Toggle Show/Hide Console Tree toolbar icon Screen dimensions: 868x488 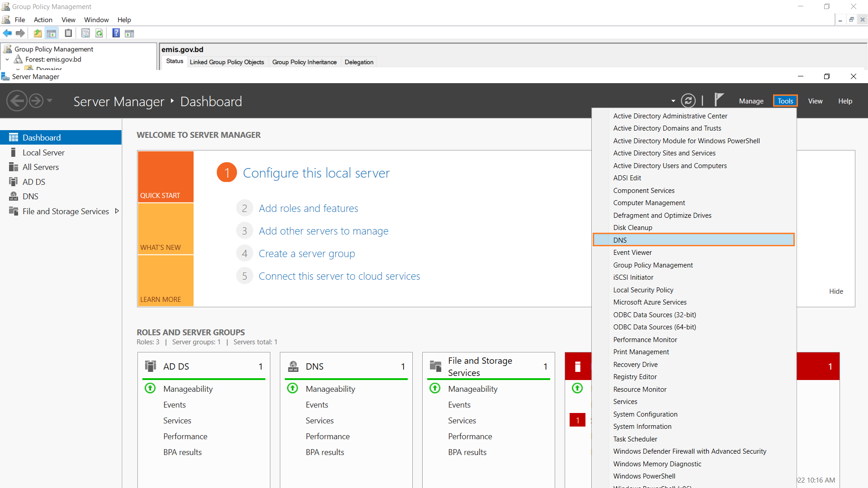(x=52, y=33)
